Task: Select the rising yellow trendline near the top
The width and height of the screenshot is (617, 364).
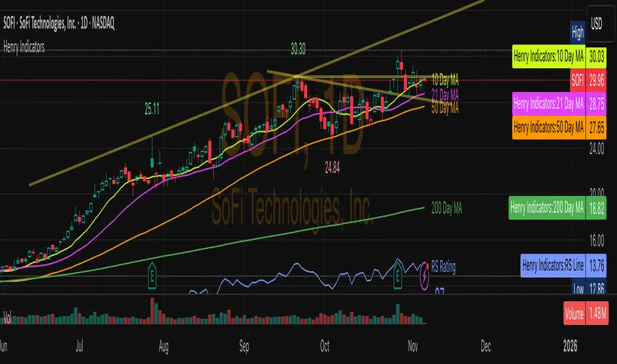Action: [x=256, y=93]
